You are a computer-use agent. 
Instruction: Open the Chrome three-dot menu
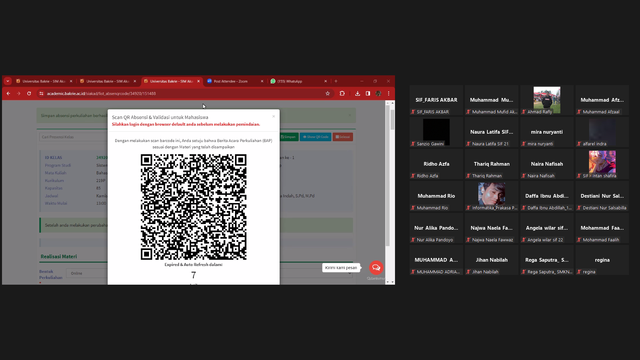389,93
